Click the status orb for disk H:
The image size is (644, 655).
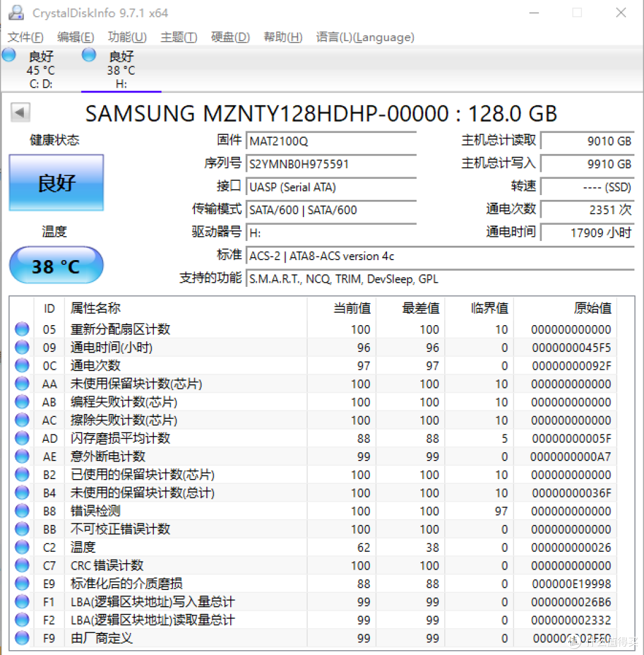[x=89, y=55]
